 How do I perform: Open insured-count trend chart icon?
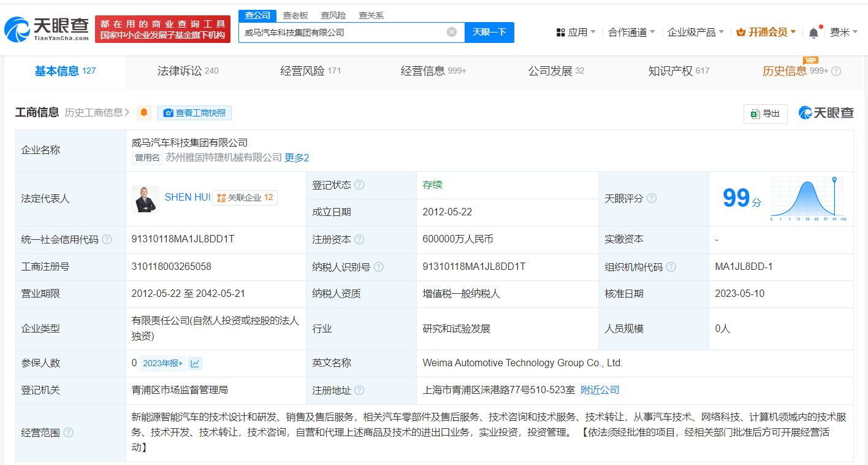click(x=195, y=363)
